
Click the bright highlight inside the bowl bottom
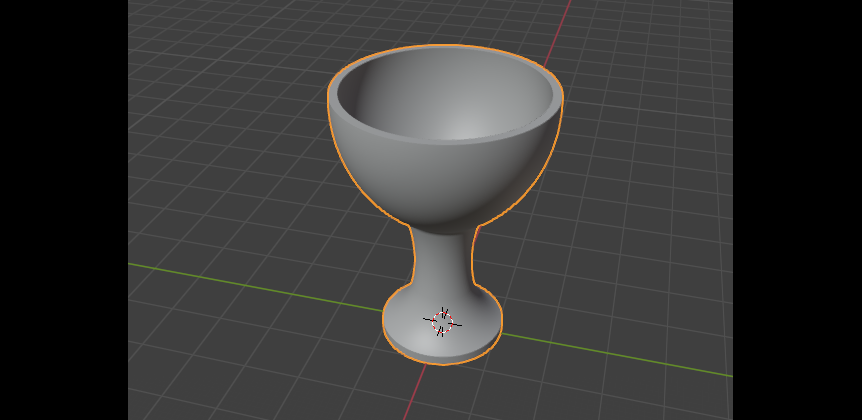click(x=467, y=128)
